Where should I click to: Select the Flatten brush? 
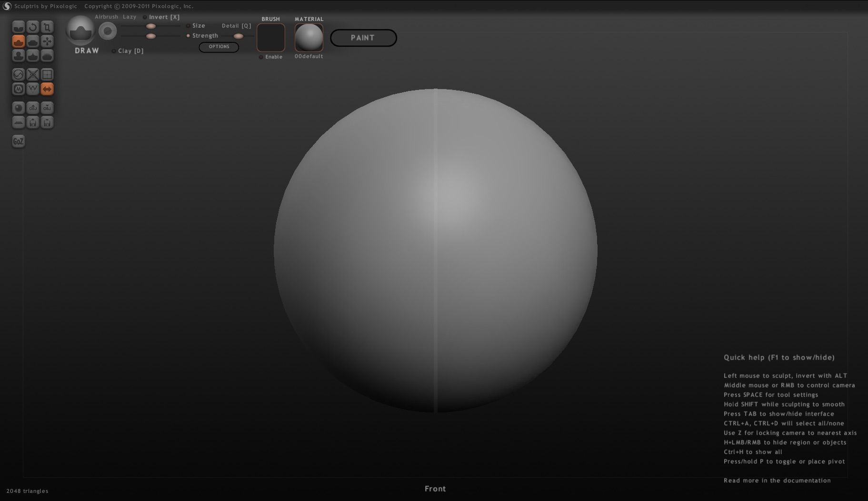[32, 41]
